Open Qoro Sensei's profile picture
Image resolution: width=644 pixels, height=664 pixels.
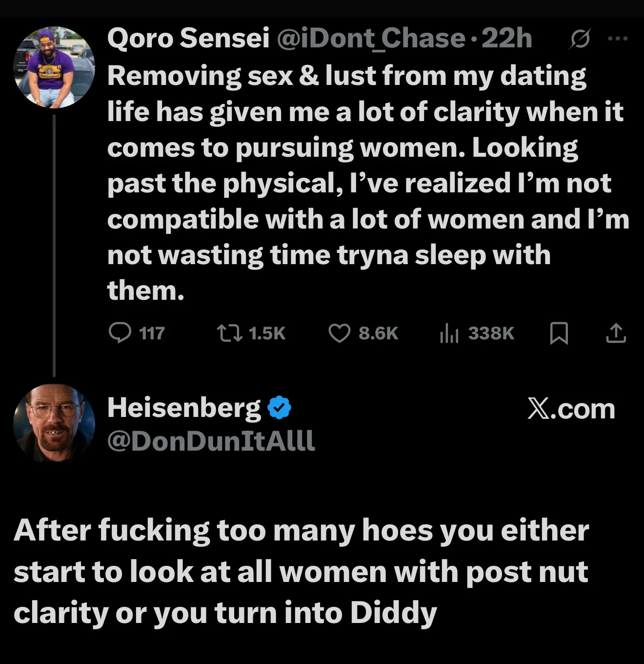pos(54,67)
